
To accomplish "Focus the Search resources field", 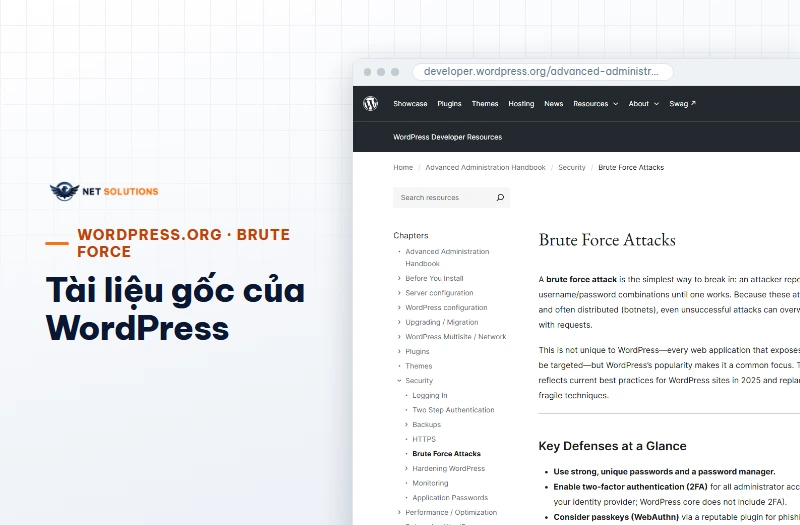I will click(451, 197).
